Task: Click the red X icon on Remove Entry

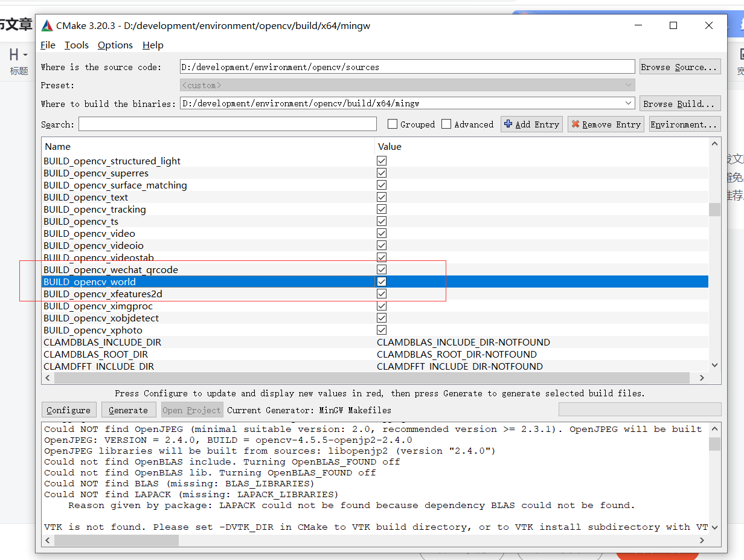Action: coord(576,124)
